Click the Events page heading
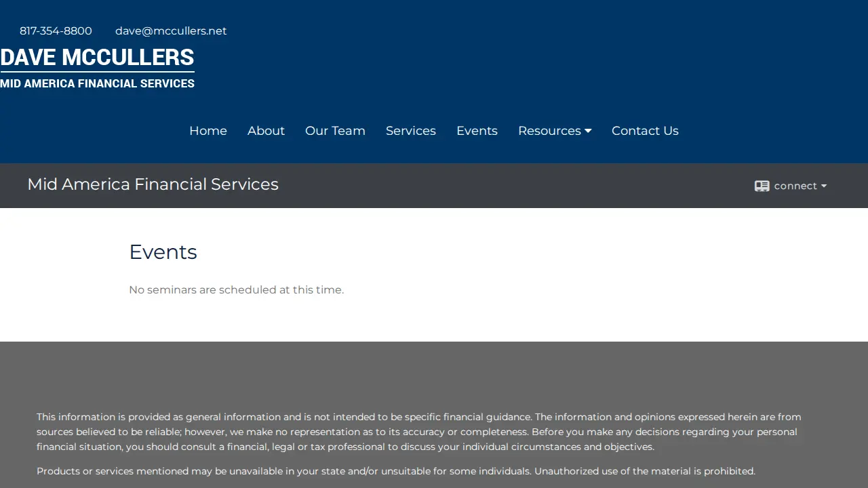The height and width of the screenshot is (488, 868). [163, 252]
